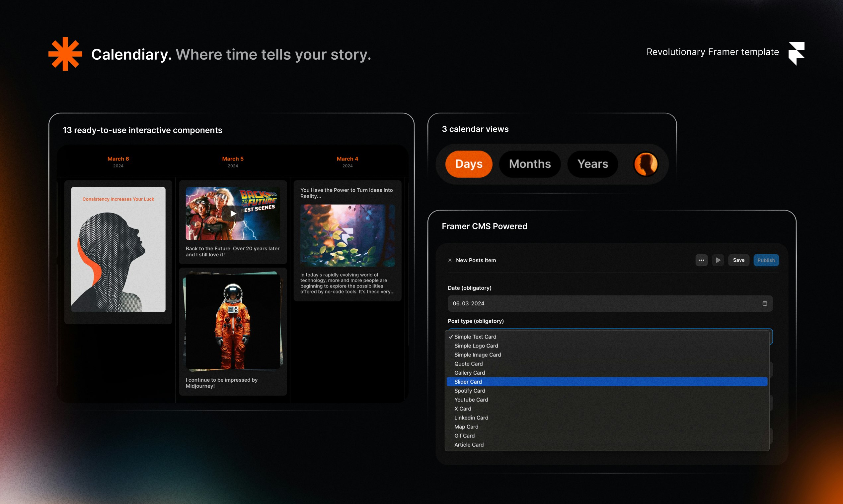
Task: Pick Spotify Card in the dropdown
Action: point(607,391)
